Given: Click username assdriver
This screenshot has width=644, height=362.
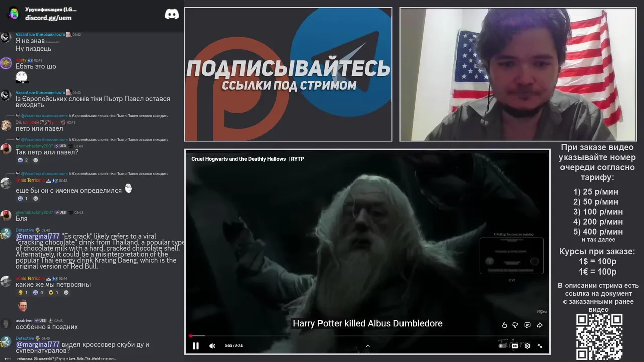Looking at the screenshot, I should point(24,321).
